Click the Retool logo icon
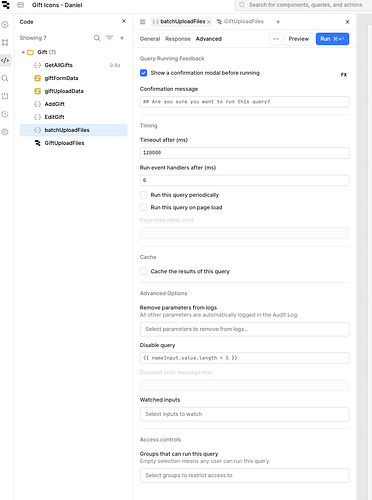Image resolution: width=372 pixels, height=500 pixels. (x=5, y=5)
